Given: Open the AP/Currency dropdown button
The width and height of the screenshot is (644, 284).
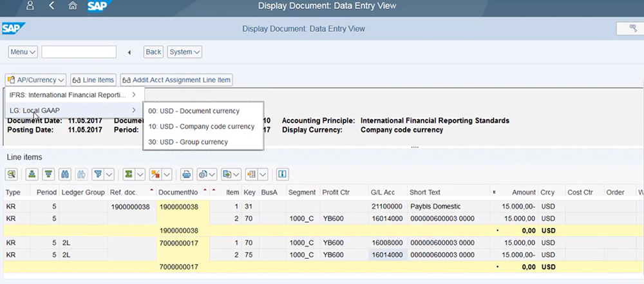Looking at the screenshot, I should coord(36,80).
